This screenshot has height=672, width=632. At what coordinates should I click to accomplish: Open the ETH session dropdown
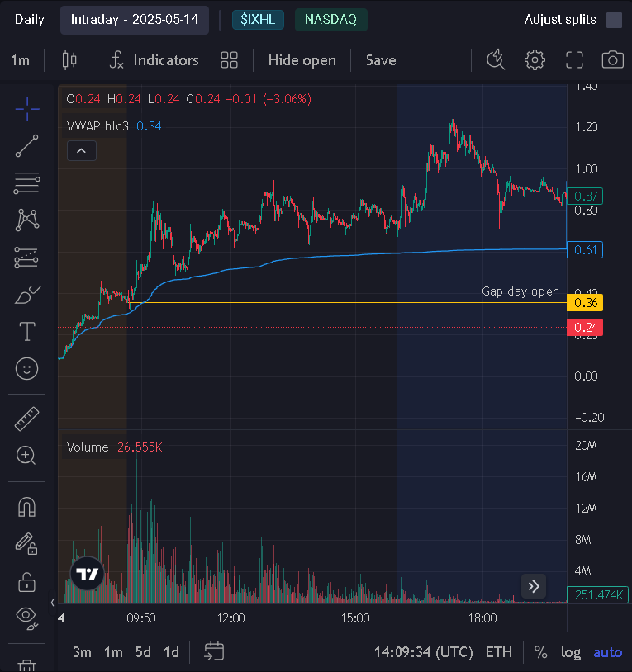pos(499,652)
